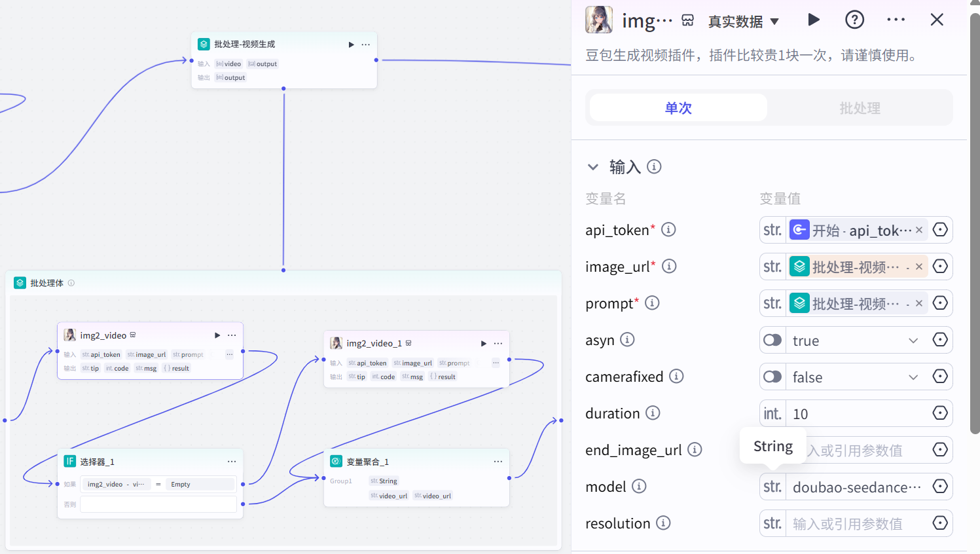Image resolution: width=980 pixels, height=554 pixels.
Task: Select the 单次 tab
Action: click(678, 107)
